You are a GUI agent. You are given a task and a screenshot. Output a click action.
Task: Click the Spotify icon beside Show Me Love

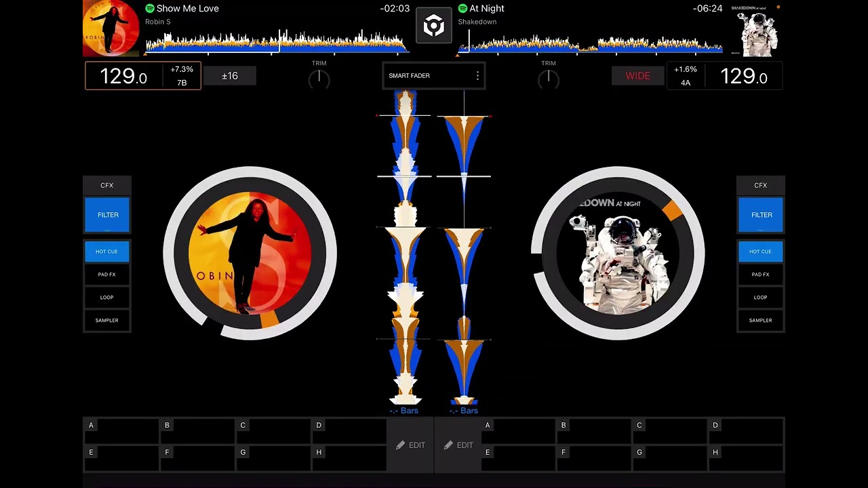tap(150, 8)
